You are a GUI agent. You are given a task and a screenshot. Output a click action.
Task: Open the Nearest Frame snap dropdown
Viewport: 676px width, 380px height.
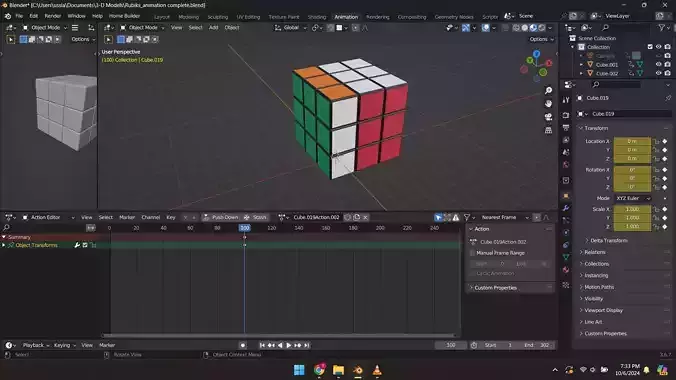(505, 217)
